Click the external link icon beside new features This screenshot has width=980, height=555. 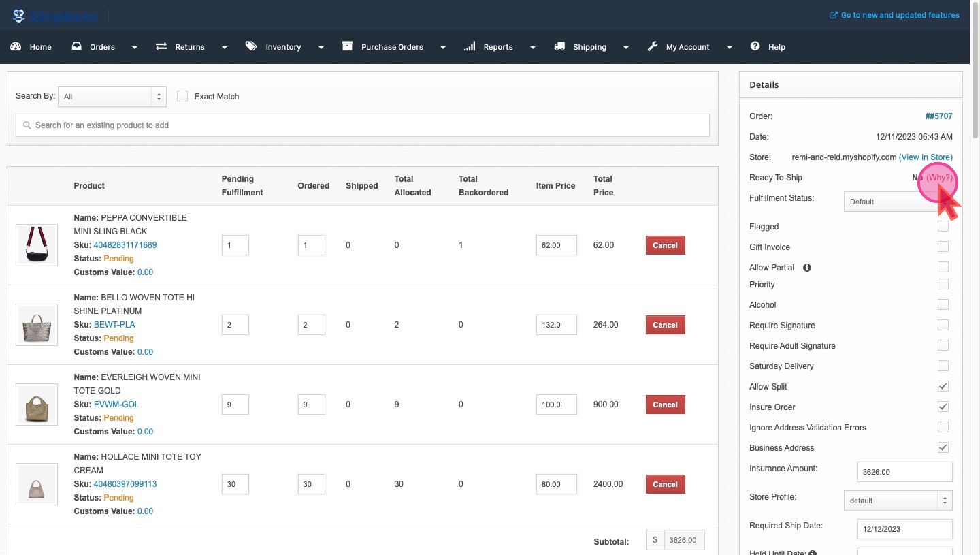coord(834,15)
